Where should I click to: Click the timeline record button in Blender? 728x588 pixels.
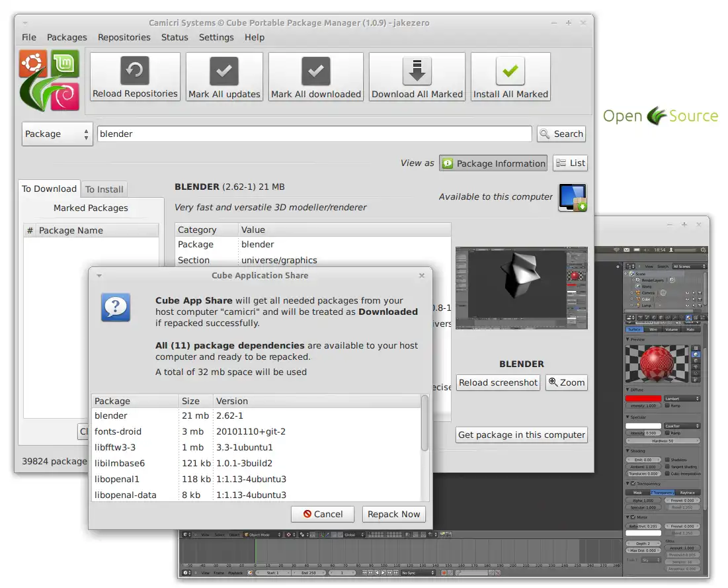444,573
